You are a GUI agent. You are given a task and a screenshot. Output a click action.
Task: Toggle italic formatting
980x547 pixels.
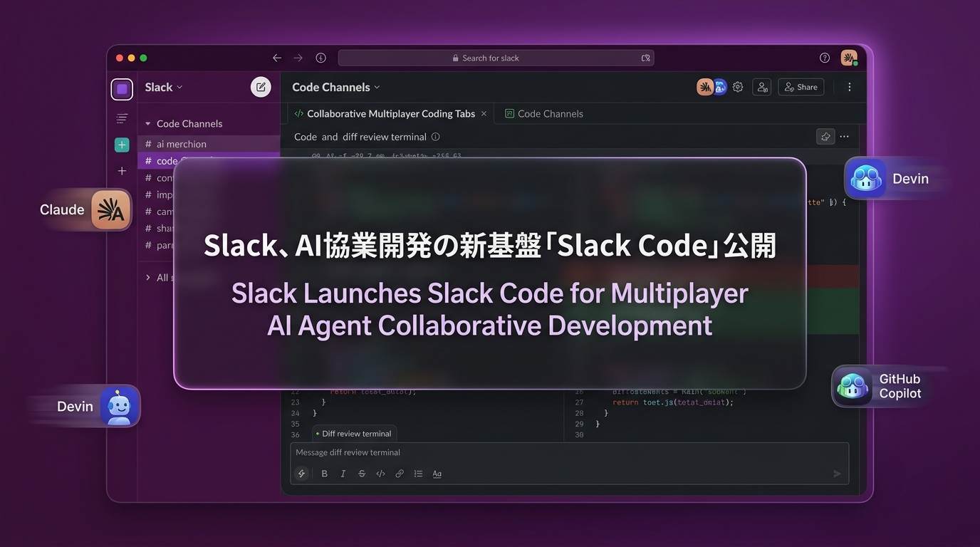coord(343,474)
